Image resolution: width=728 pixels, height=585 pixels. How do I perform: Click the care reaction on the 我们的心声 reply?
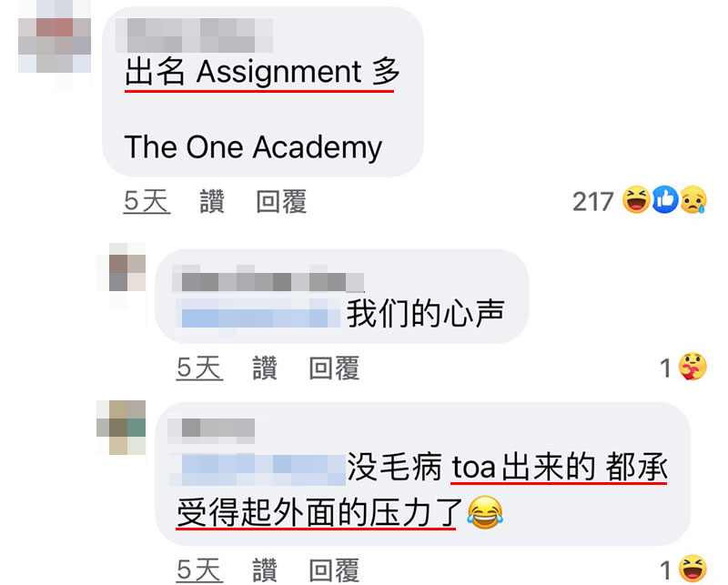(693, 367)
